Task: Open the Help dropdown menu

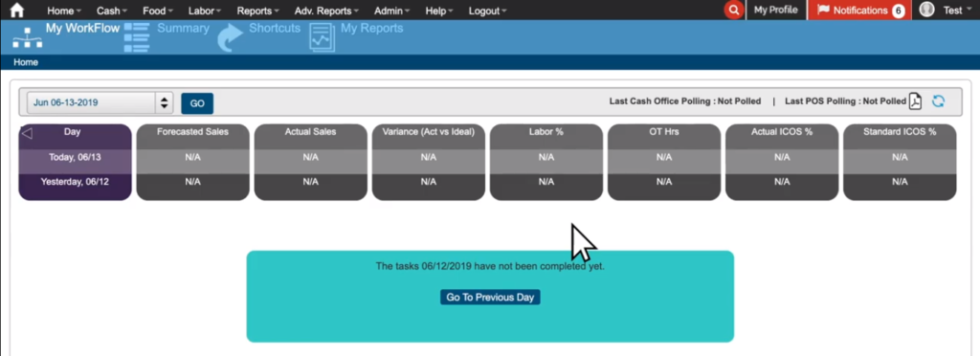Action: [439, 11]
